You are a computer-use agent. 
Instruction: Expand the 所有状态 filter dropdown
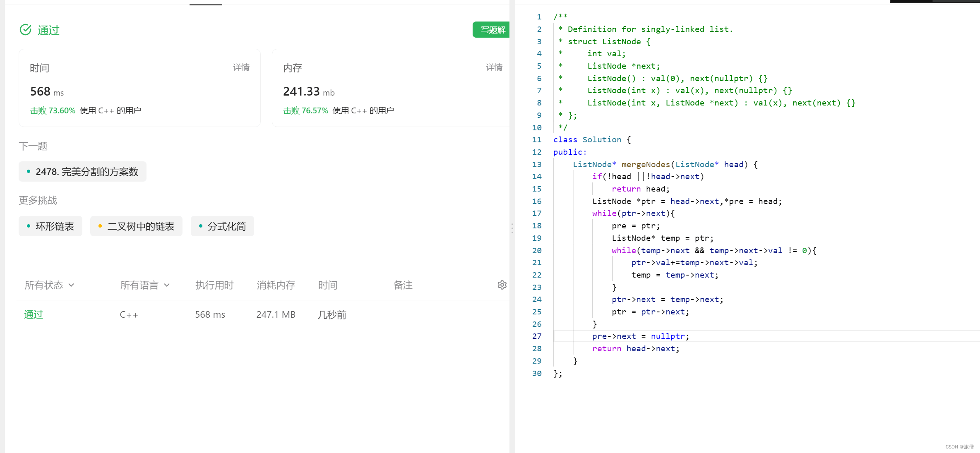(49, 285)
